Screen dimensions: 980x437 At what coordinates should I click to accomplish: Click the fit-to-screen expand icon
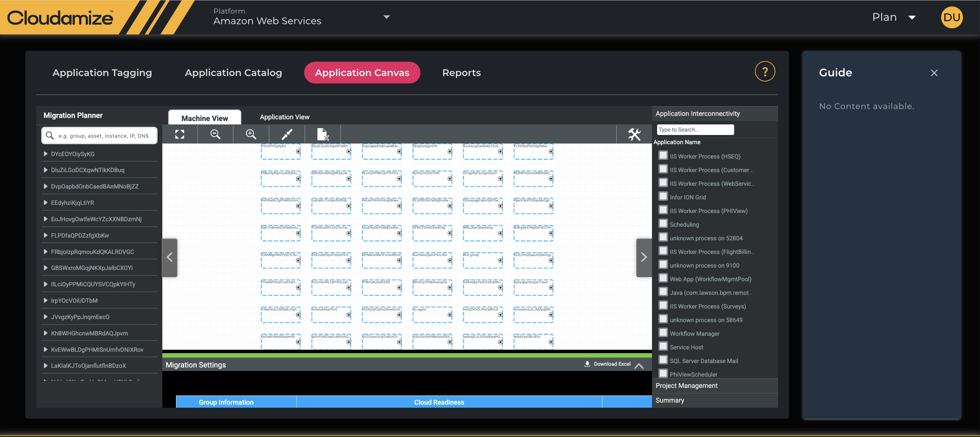(x=180, y=134)
